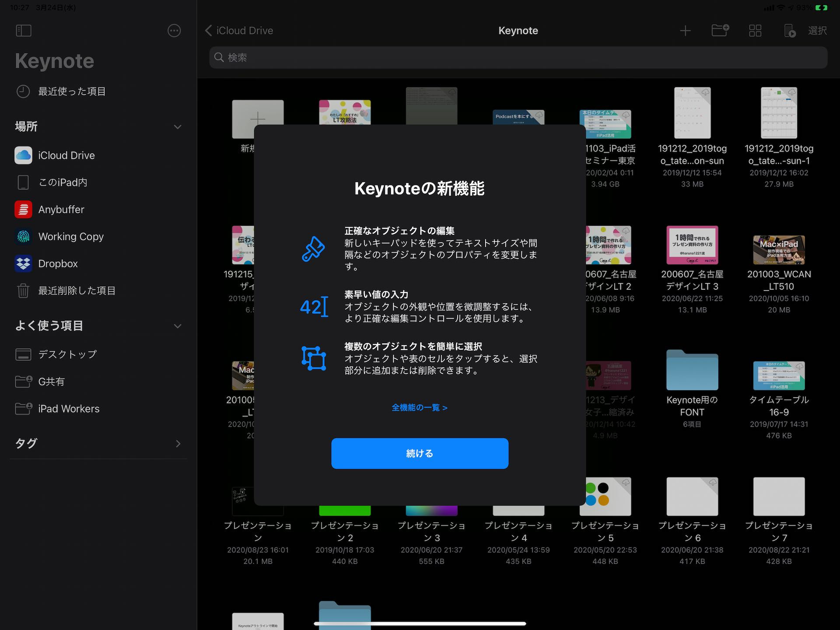Click the Working Copy fingerprint icon
840x630 pixels.
[x=23, y=237]
